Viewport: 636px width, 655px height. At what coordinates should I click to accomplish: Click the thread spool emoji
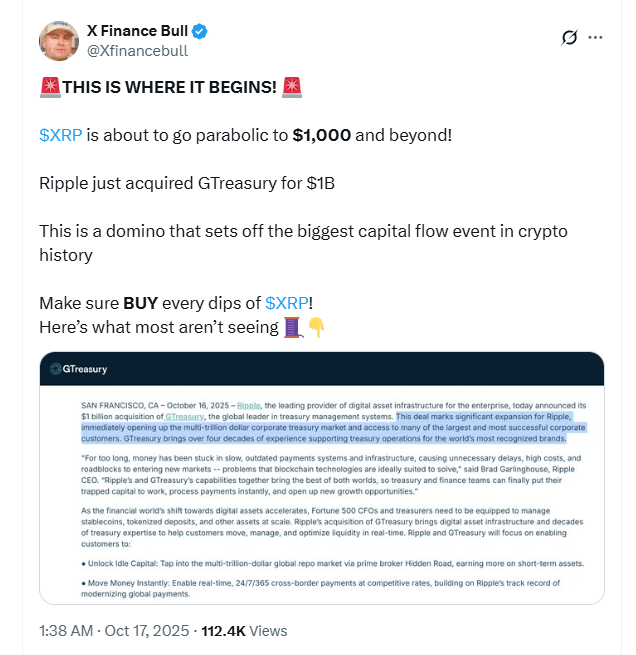[x=292, y=328]
